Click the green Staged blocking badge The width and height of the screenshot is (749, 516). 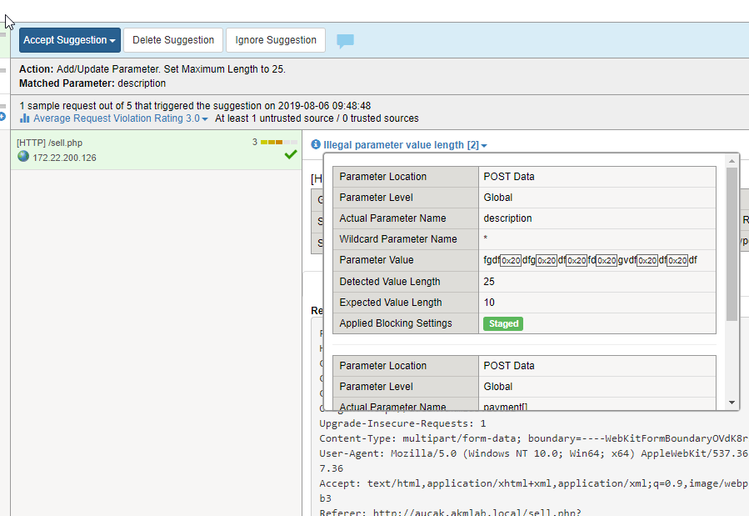[503, 323]
